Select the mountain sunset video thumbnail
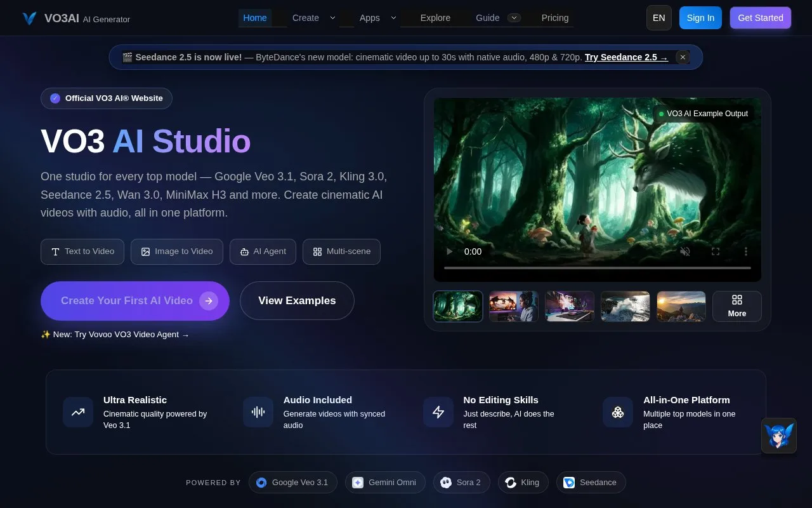The width and height of the screenshot is (812, 508). point(681,306)
